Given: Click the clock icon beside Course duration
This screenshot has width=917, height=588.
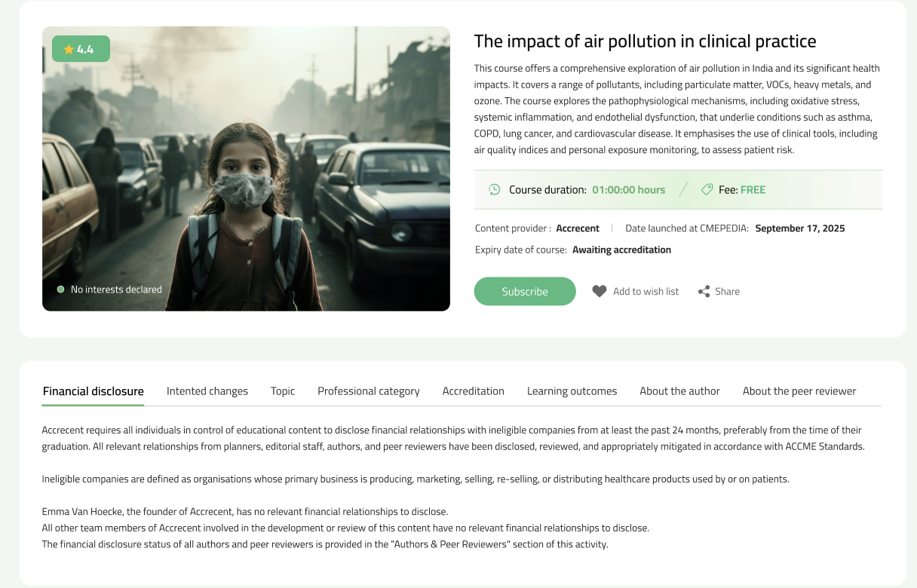Looking at the screenshot, I should [x=495, y=190].
